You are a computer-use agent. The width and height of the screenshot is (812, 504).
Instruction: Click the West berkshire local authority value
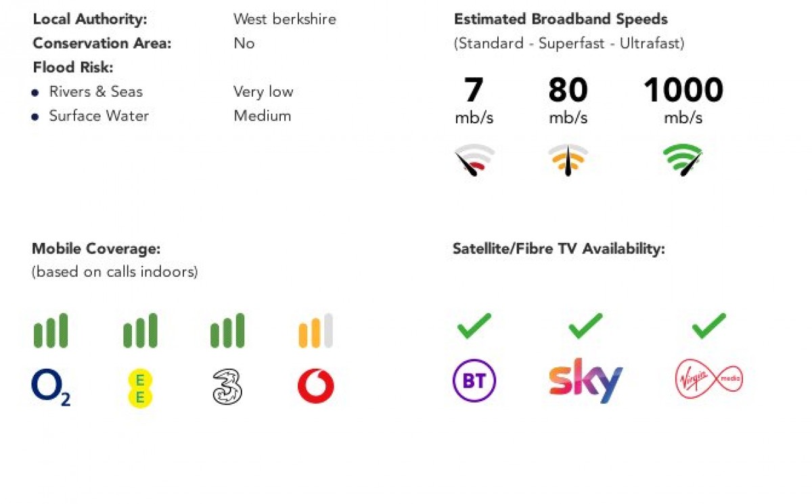click(x=285, y=19)
